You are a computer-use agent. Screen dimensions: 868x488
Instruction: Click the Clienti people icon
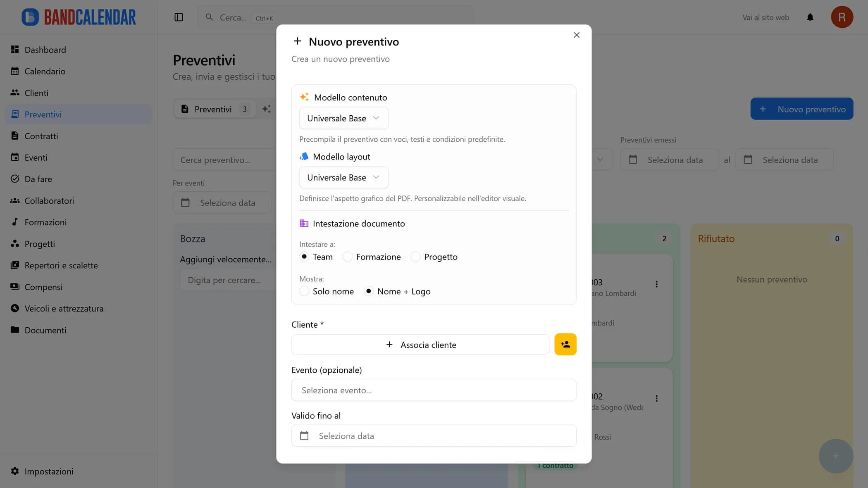pyautogui.click(x=15, y=93)
